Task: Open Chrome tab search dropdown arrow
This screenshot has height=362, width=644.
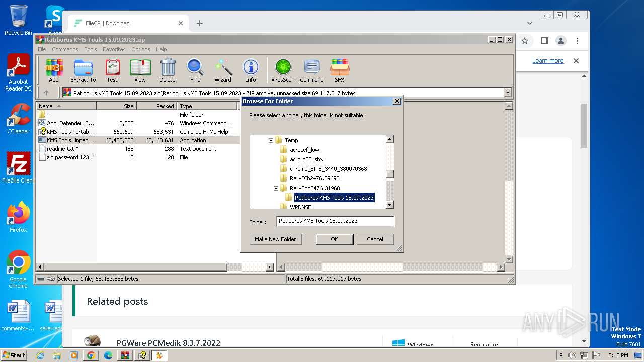Action: tap(530, 23)
